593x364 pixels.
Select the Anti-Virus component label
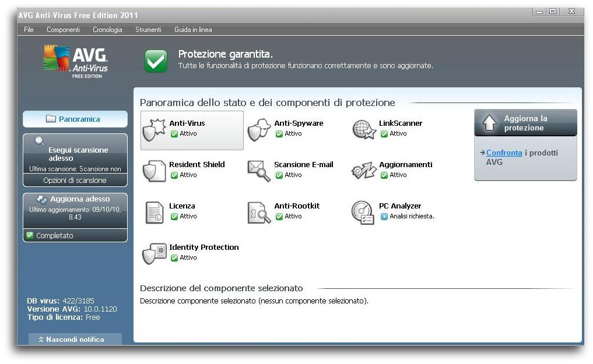187,123
